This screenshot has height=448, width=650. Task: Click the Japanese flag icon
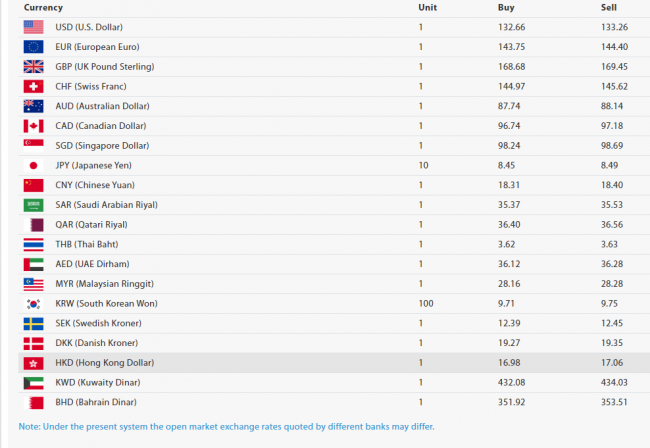pos(33,165)
